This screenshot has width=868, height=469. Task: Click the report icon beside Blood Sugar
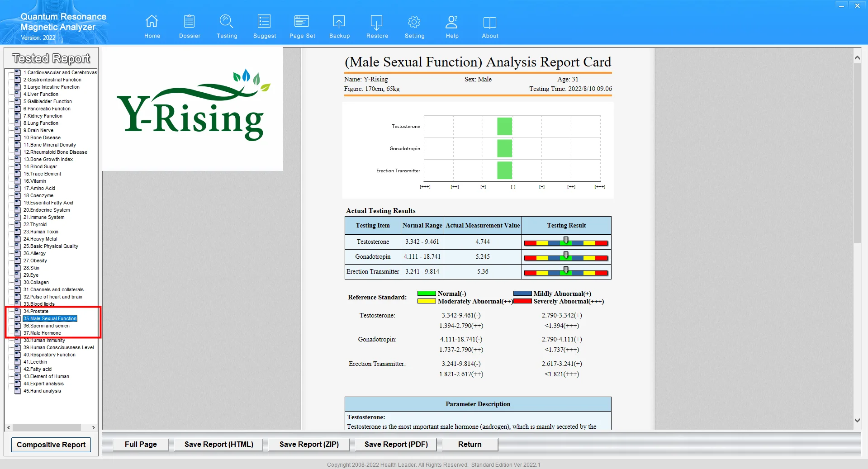(18, 166)
